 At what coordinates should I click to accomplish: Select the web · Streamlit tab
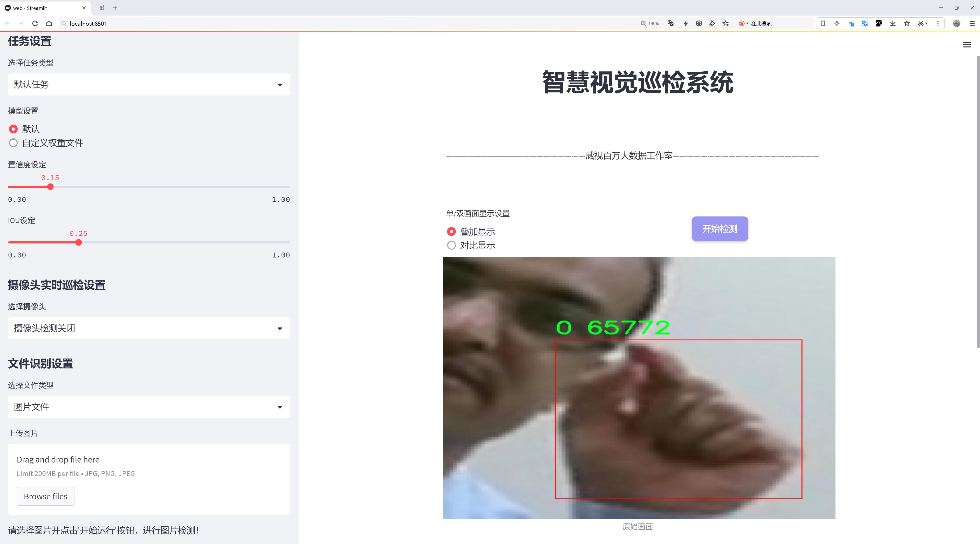click(45, 8)
